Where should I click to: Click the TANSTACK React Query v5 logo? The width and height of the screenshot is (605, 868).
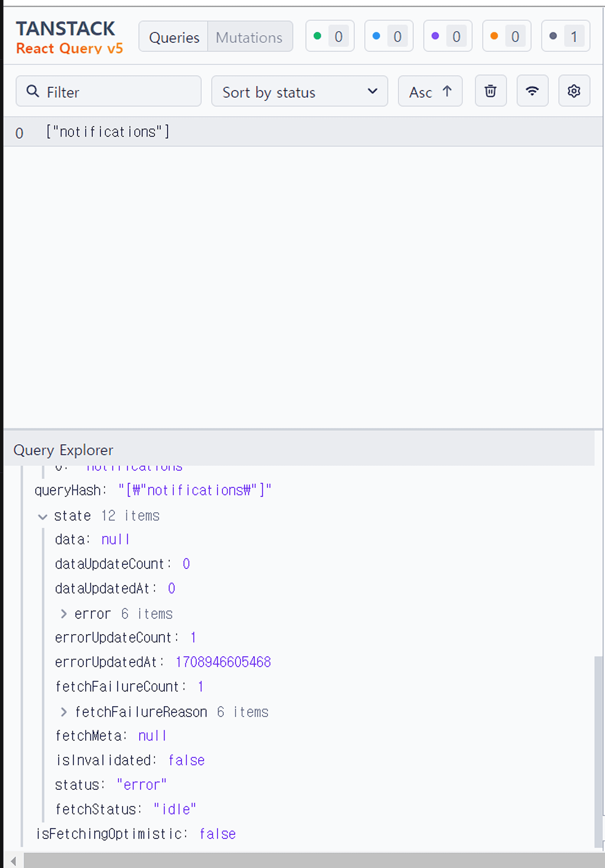(x=69, y=37)
